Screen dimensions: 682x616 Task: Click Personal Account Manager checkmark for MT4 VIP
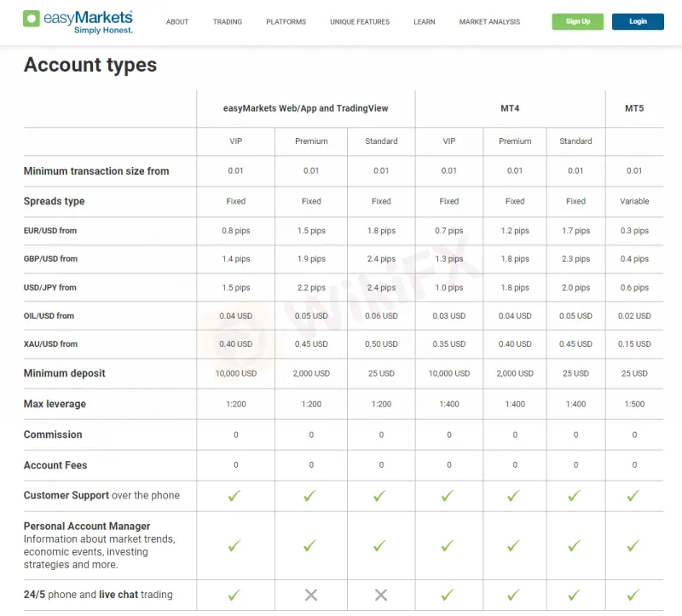tap(447, 545)
